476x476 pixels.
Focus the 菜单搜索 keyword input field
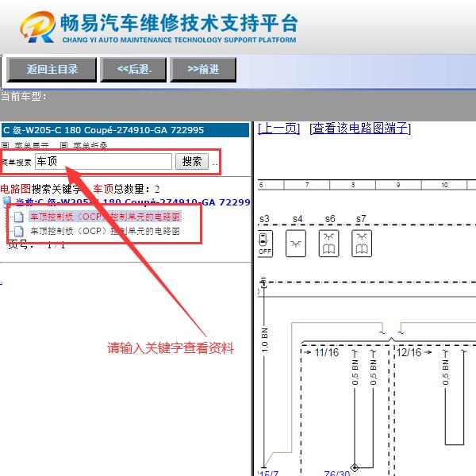[x=103, y=161]
